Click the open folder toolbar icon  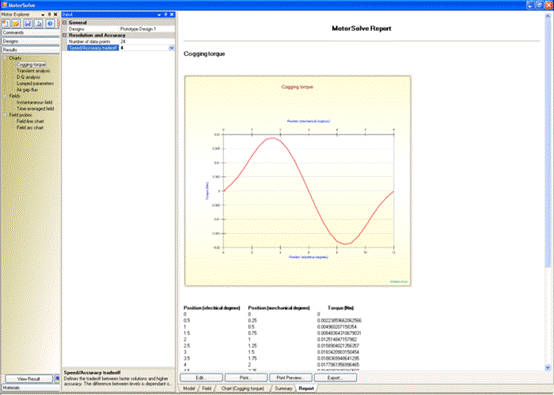click(16, 24)
